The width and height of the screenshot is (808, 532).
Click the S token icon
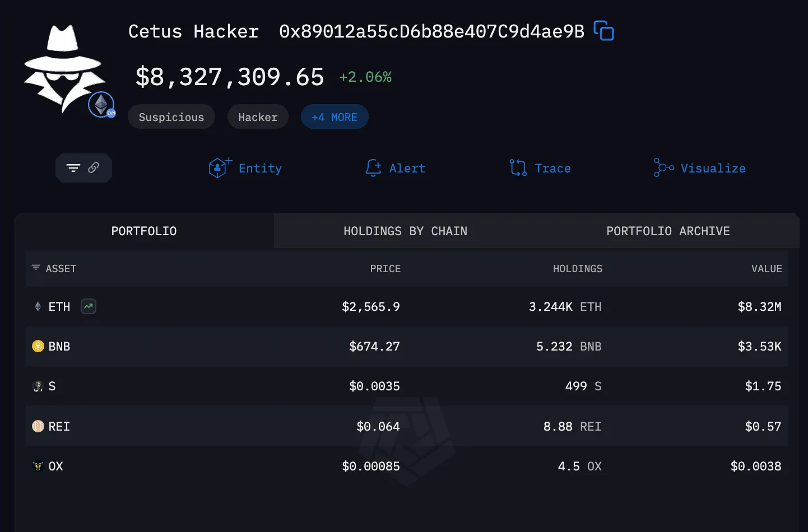pyautogui.click(x=38, y=386)
